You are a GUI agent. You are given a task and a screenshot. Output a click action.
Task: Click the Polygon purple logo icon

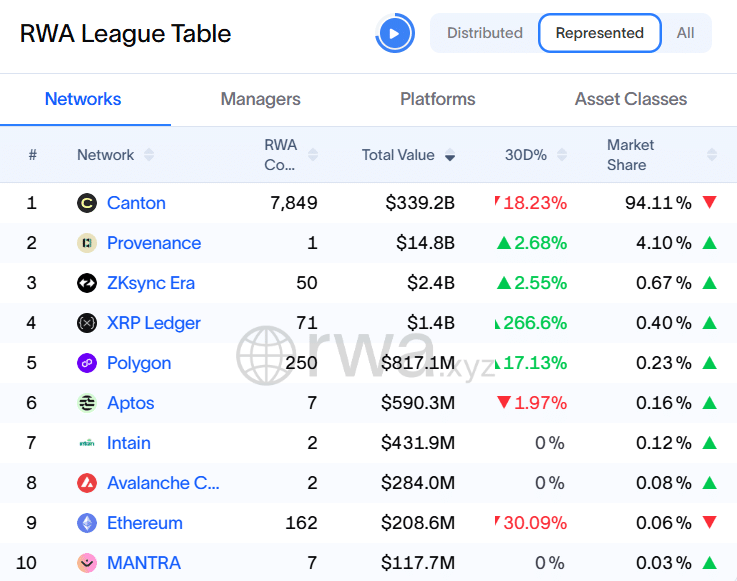pos(87,363)
